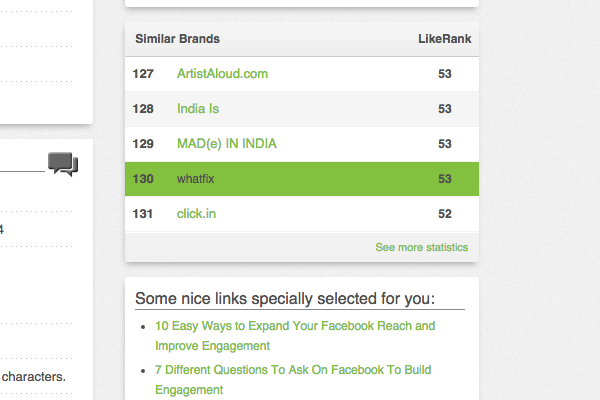600x400 pixels.
Task: Click the LikeRank column header
Action: pos(445,39)
